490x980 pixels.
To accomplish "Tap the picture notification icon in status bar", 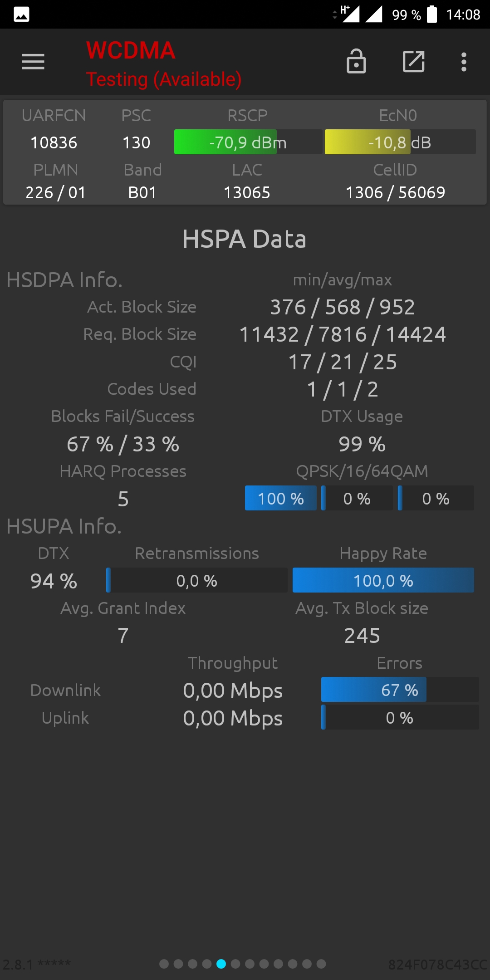I will [21, 15].
